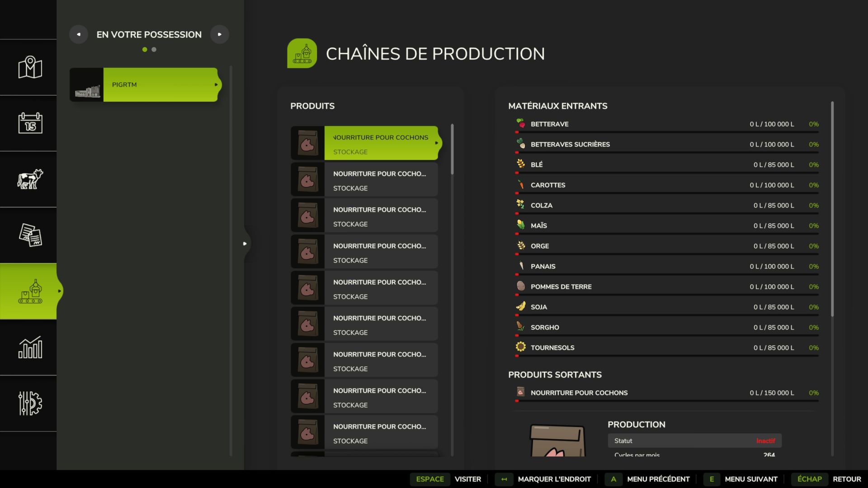Click the Produits list scrollbar

452,150
